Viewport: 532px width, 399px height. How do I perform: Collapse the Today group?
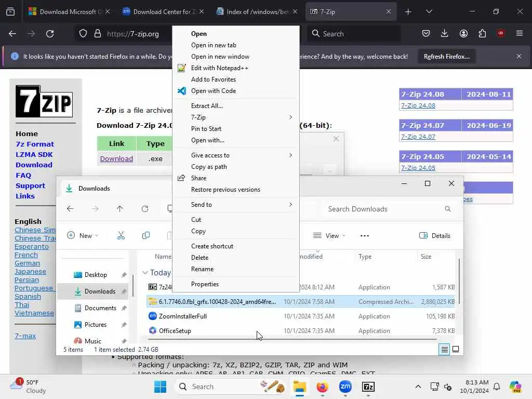145,273
